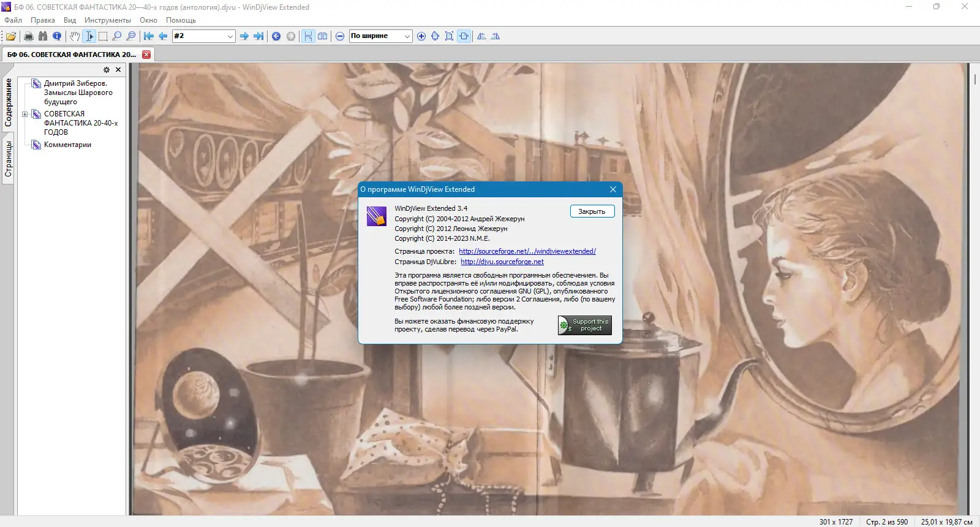Open the Правка menu
The height and width of the screenshot is (527, 980).
pos(43,20)
